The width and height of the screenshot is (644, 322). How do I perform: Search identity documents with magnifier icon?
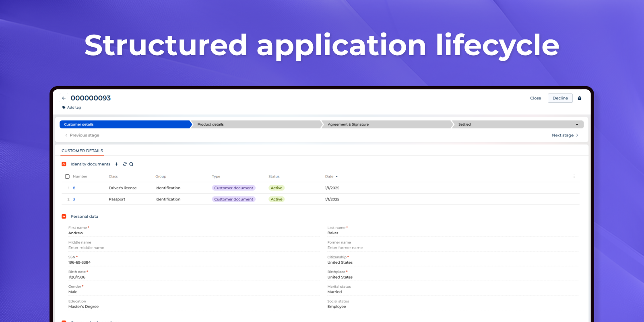point(131,164)
